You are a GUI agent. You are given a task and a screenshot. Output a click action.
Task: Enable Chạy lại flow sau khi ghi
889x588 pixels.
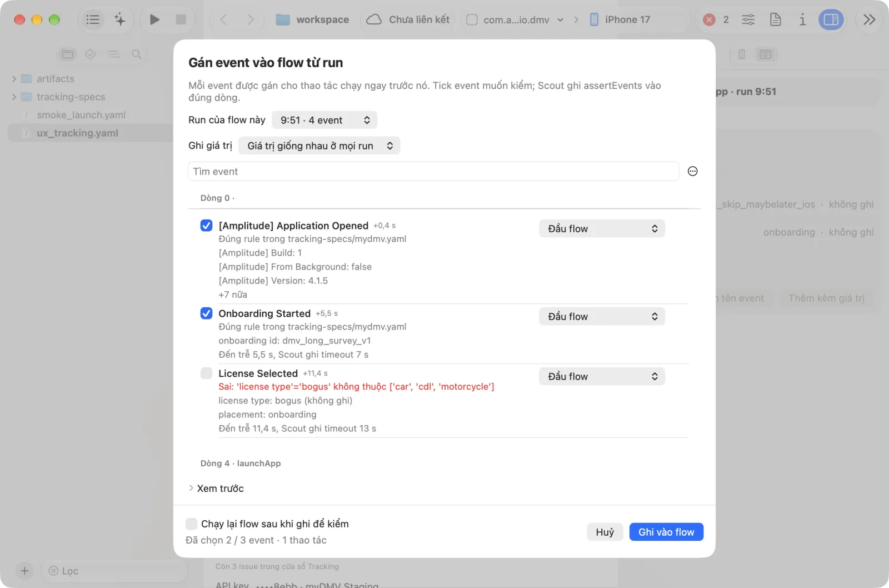[191, 524]
